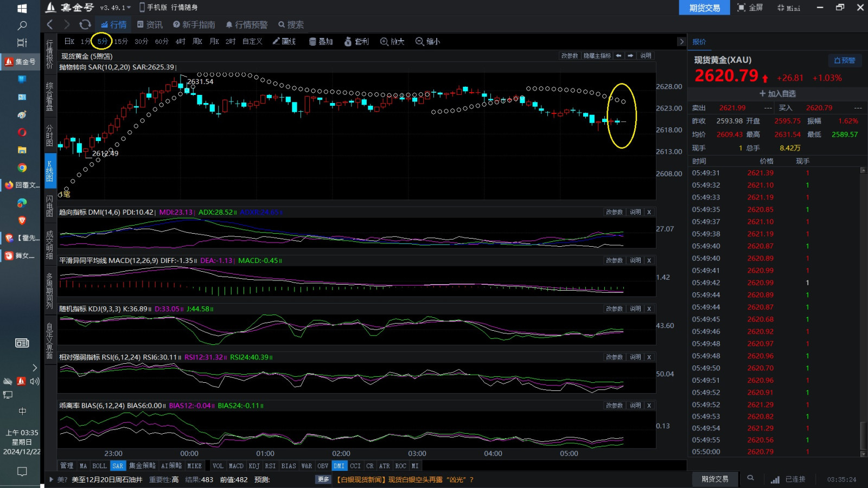868x488 pixels.
Task: Toggle the MACD indicator tab
Action: coord(236,466)
